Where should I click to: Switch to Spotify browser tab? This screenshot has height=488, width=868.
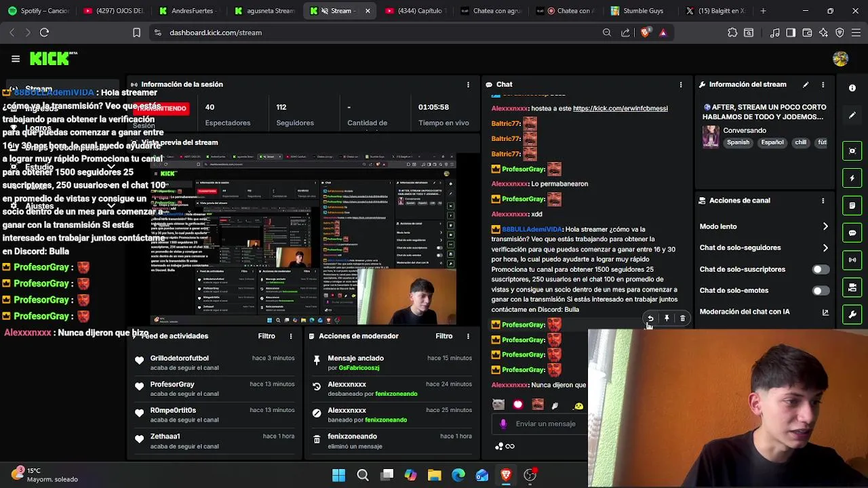coord(38,11)
